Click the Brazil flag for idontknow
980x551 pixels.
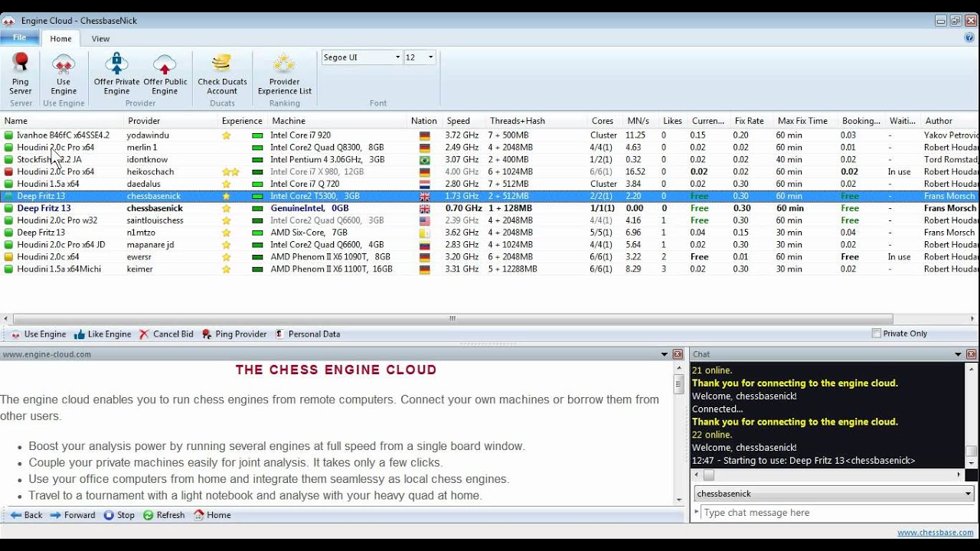tap(425, 160)
